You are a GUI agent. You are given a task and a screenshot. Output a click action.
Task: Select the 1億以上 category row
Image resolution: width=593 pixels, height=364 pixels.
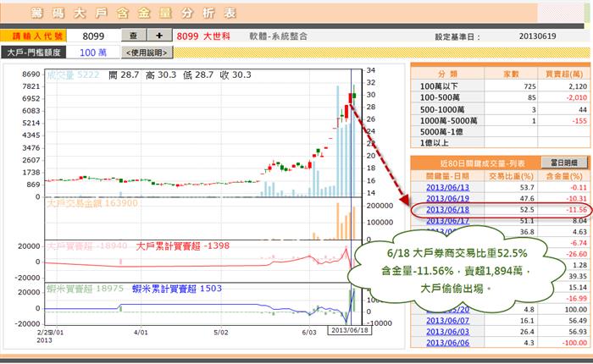coord(500,143)
